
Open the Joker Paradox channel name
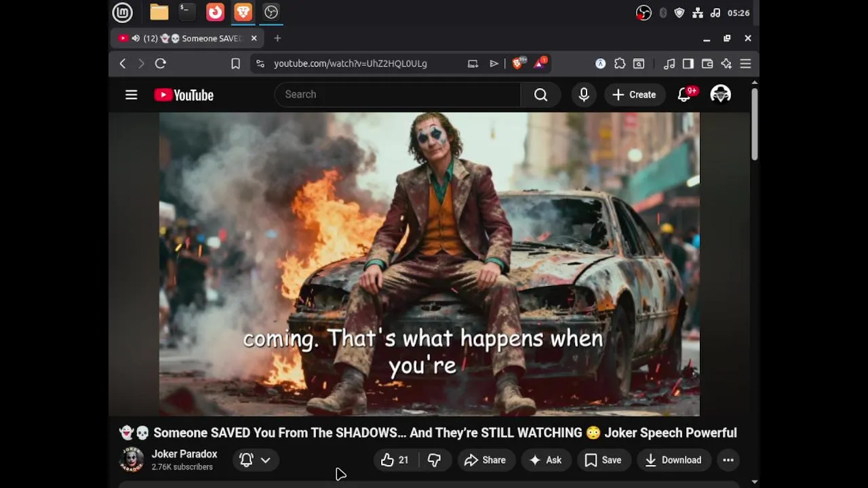tap(184, 454)
